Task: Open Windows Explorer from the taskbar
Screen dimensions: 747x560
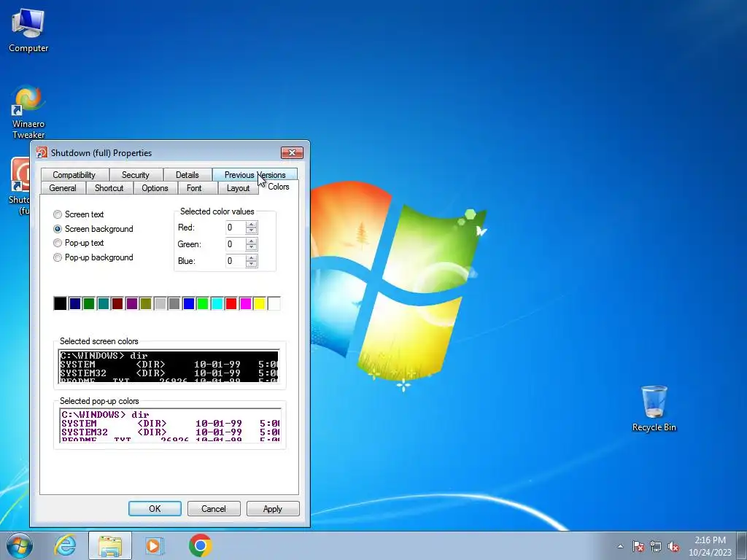Action: [x=110, y=545]
